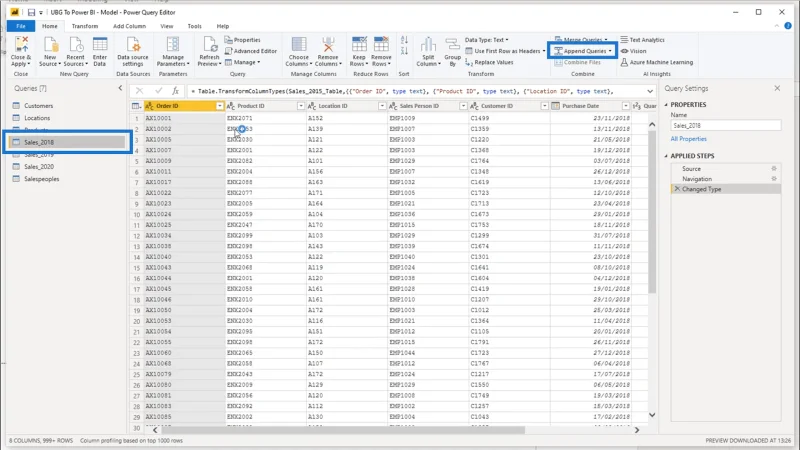Open the New Source icon
This screenshot has width=800, height=450.
[x=50, y=45]
